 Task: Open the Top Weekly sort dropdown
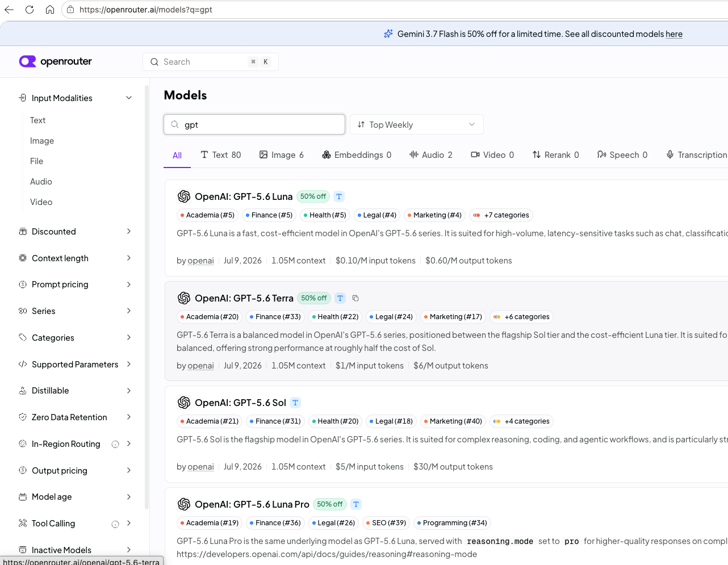tap(417, 125)
